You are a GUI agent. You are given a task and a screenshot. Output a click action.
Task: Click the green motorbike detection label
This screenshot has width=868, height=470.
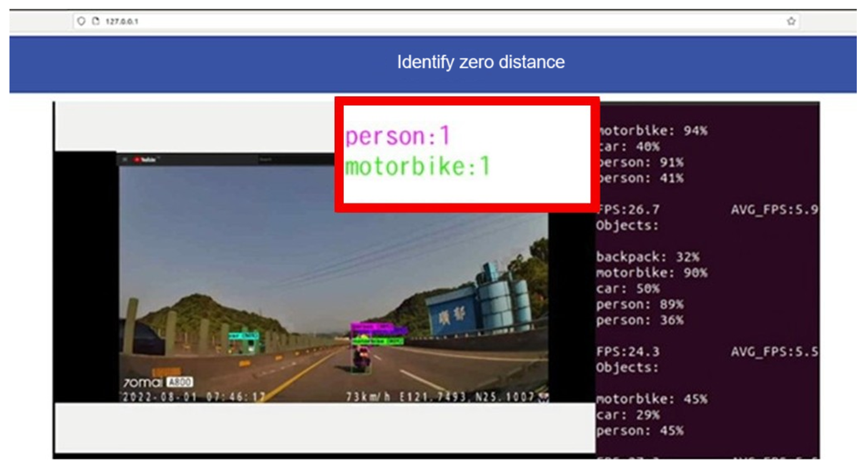pyautogui.click(x=377, y=342)
